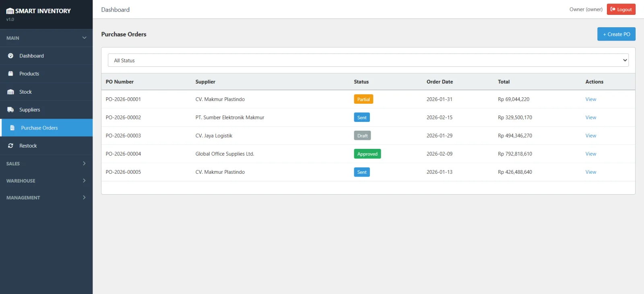Click the Stock warehouse icon
This screenshot has height=294, width=644.
11,92
